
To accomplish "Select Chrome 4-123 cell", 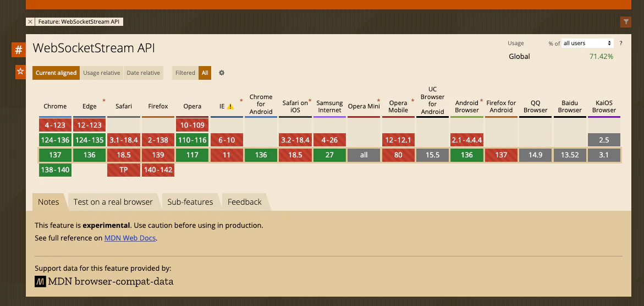I will [55, 124].
